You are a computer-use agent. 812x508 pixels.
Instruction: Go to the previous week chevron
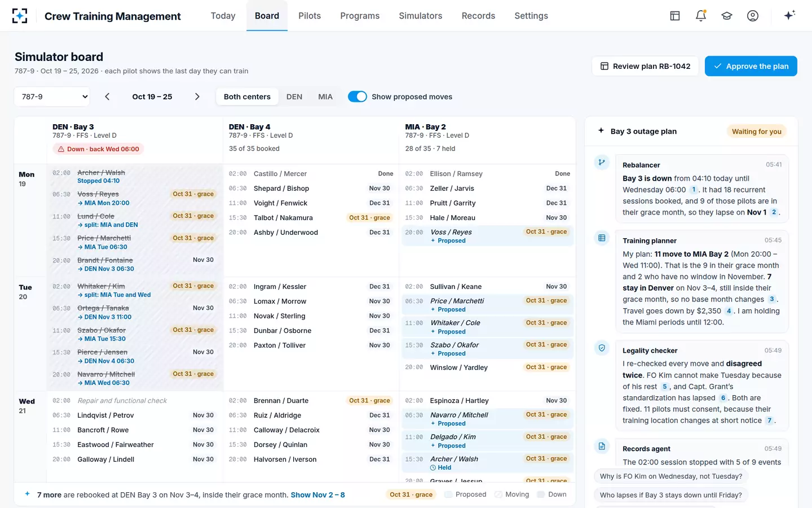coord(107,97)
